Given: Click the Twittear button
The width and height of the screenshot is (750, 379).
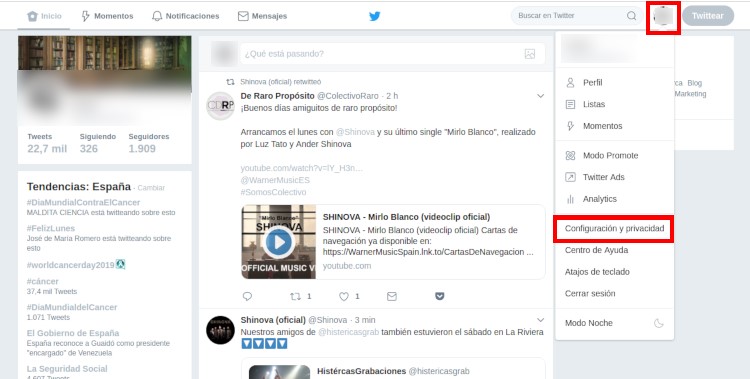Looking at the screenshot, I should pyautogui.click(x=708, y=16).
